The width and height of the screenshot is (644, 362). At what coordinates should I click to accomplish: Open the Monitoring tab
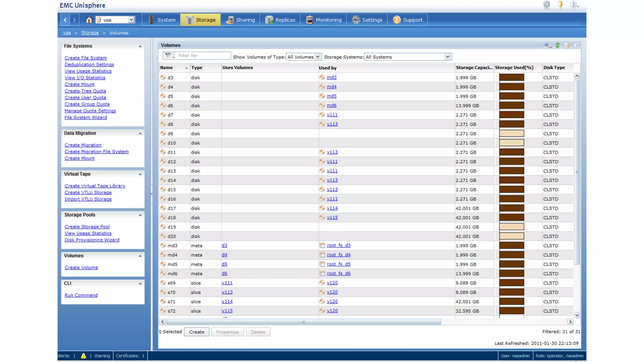pyautogui.click(x=324, y=20)
